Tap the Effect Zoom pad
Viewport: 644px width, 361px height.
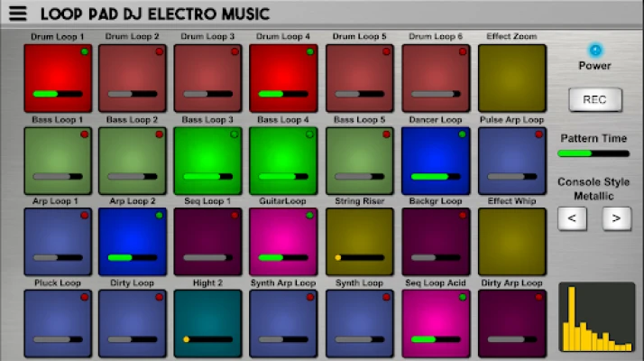pyautogui.click(x=511, y=78)
